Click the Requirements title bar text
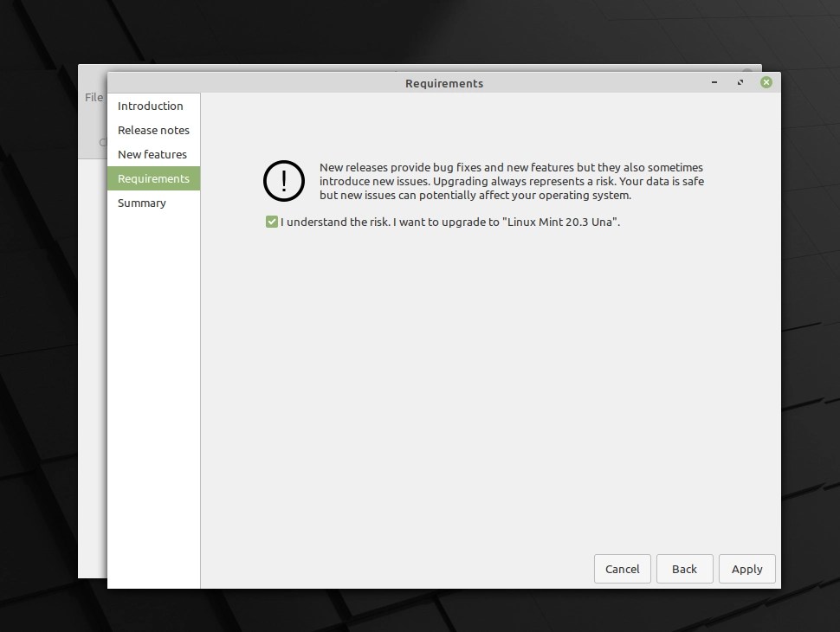 click(444, 84)
